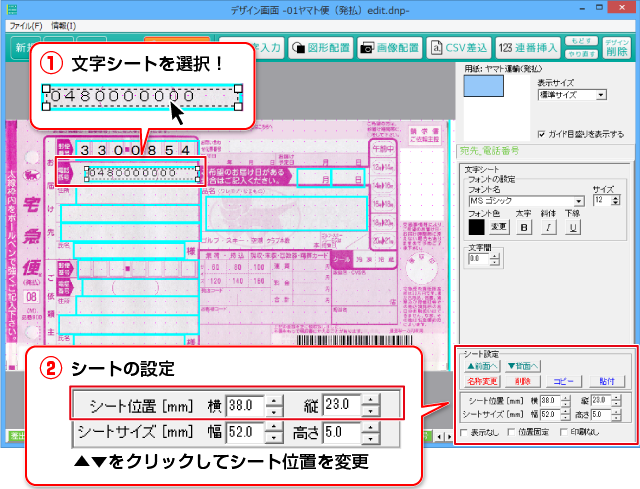
Task: Click the 幅 width field showing 52.0
Action: tap(551, 415)
